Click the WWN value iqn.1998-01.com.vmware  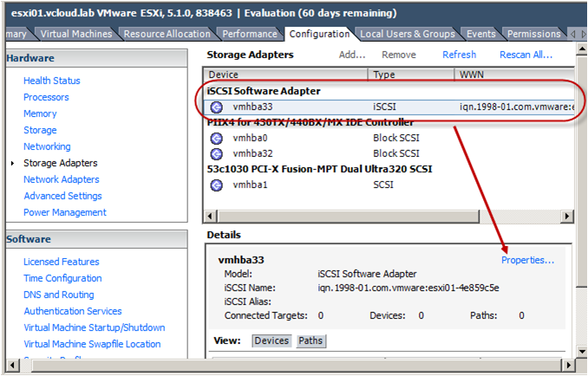tap(517, 107)
